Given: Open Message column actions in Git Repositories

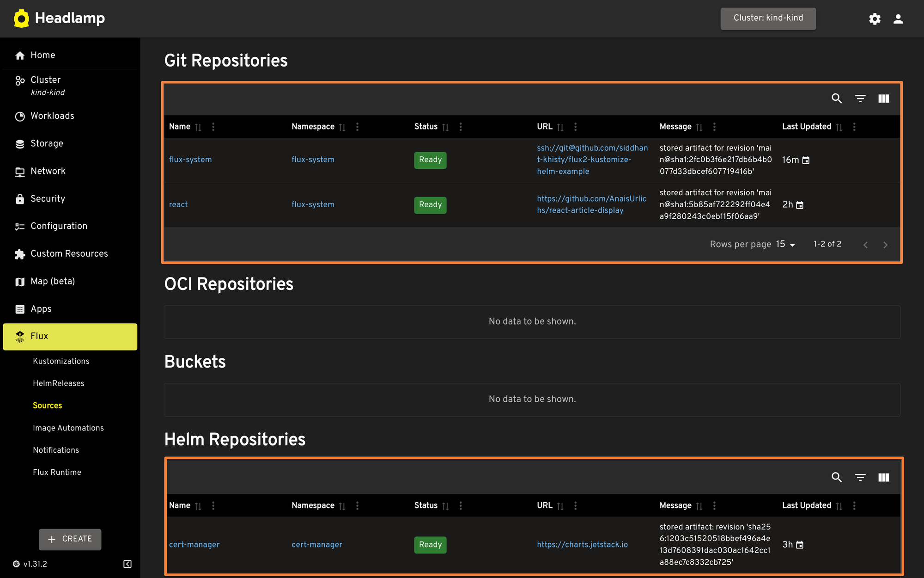Looking at the screenshot, I should [x=715, y=127].
